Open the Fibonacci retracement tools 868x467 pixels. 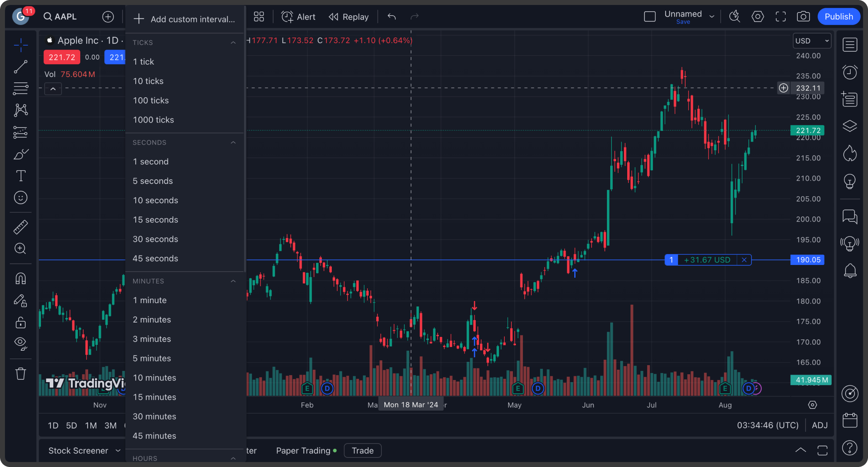point(21,88)
